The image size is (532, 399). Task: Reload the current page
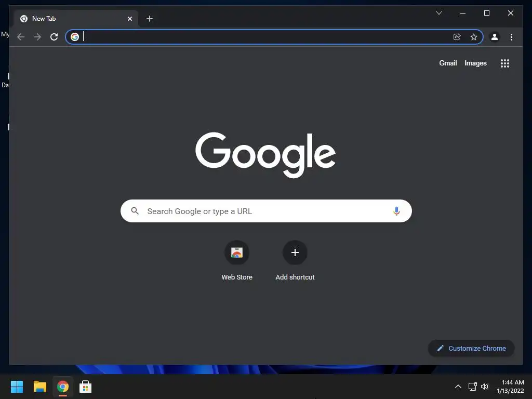pos(54,37)
